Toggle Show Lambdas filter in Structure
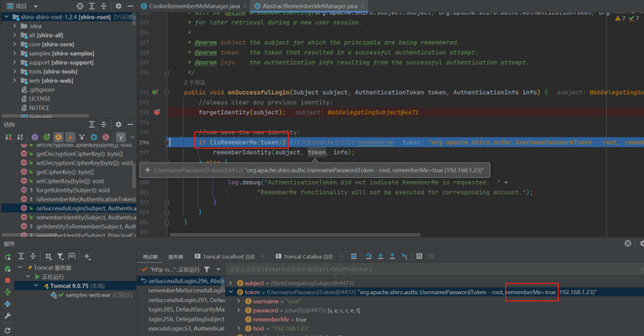644x336 pixels. click(106, 137)
